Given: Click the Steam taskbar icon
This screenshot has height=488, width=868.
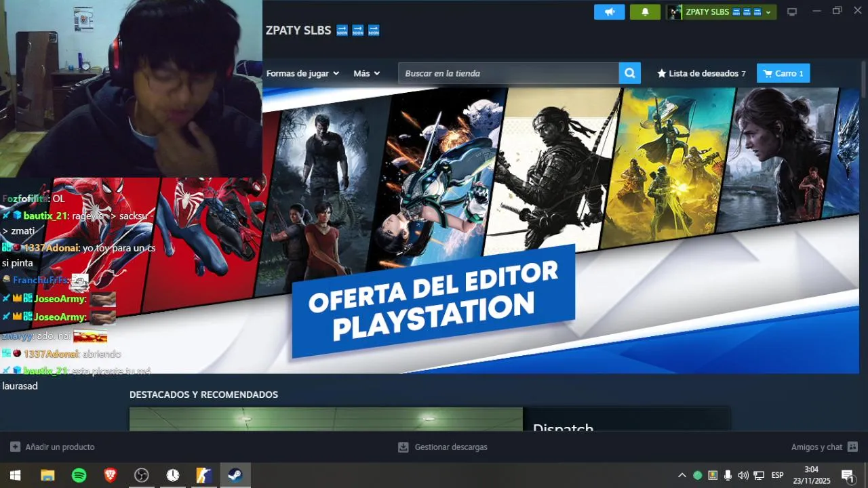Looking at the screenshot, I should pos(235,475).
